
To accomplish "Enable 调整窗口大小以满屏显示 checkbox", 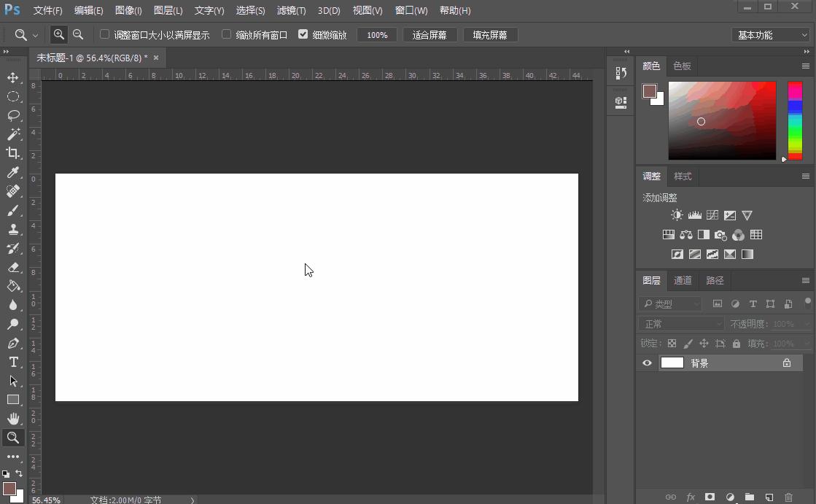I will (x=104, y=34).
